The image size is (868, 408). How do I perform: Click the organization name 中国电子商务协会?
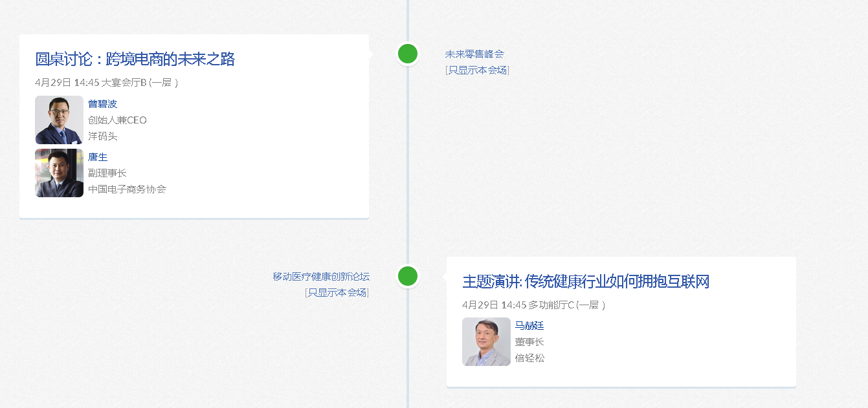127,189
